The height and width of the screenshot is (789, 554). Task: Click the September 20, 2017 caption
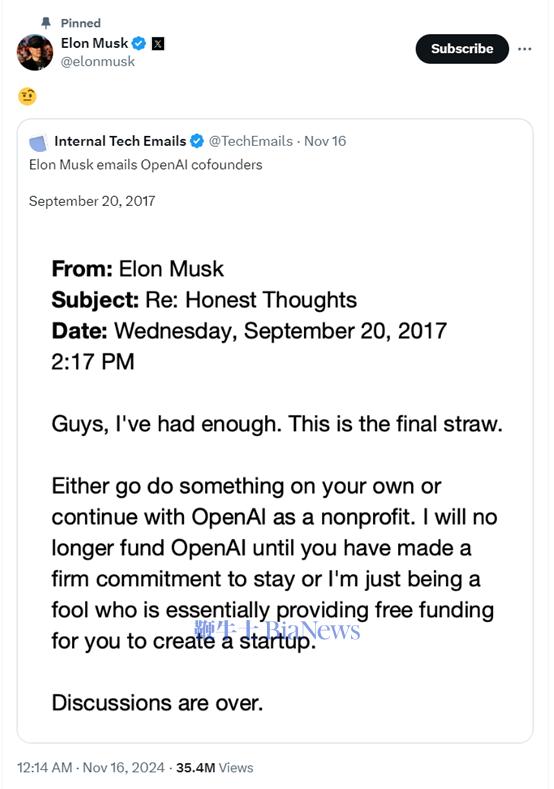(92, 201)
